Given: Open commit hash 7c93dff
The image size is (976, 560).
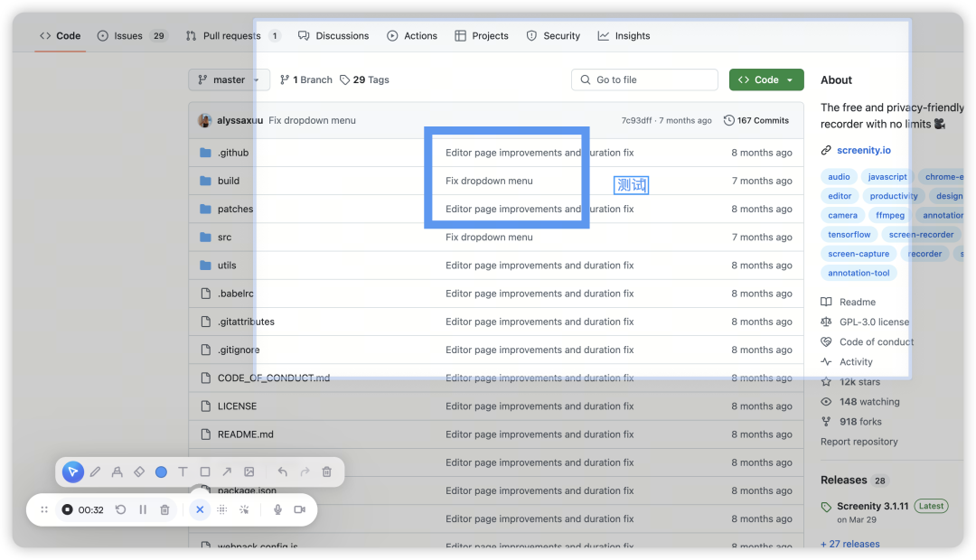Looking at the screenshot, I should 636,121.
